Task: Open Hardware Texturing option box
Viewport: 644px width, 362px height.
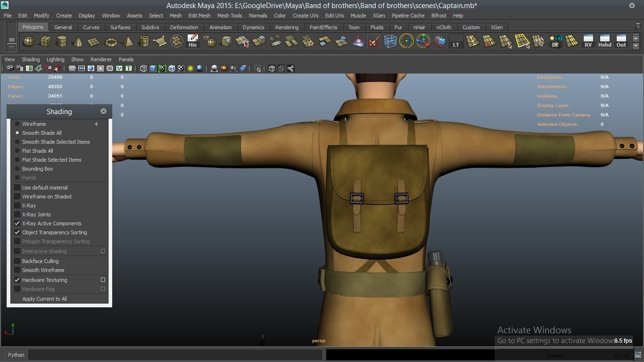Action: (103, 280)
